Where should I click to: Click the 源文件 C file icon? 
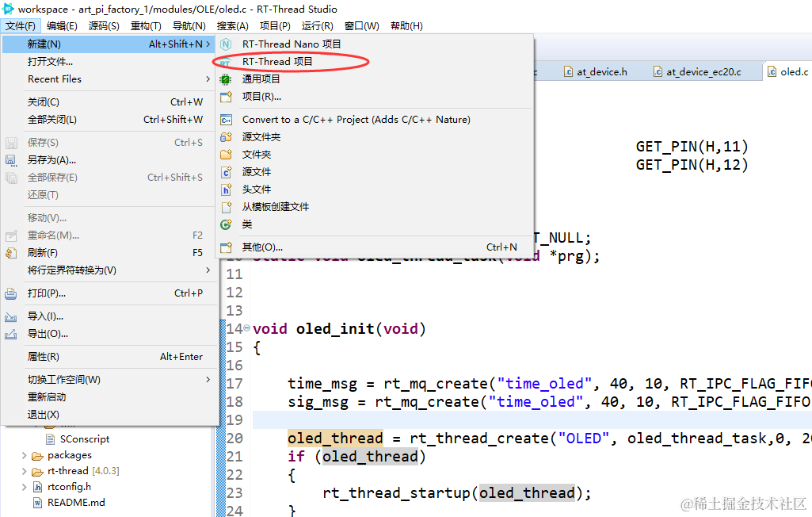[x=226, y=172]
